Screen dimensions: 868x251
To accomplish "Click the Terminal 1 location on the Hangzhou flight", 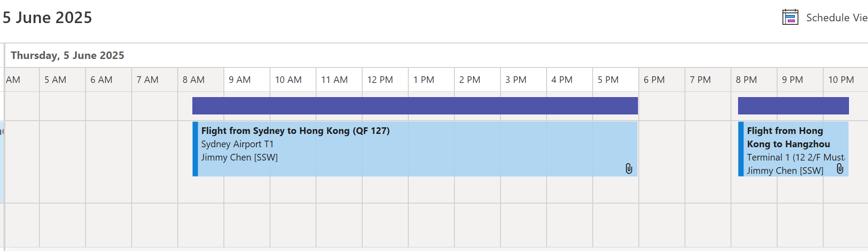I will tap(795, 157).
